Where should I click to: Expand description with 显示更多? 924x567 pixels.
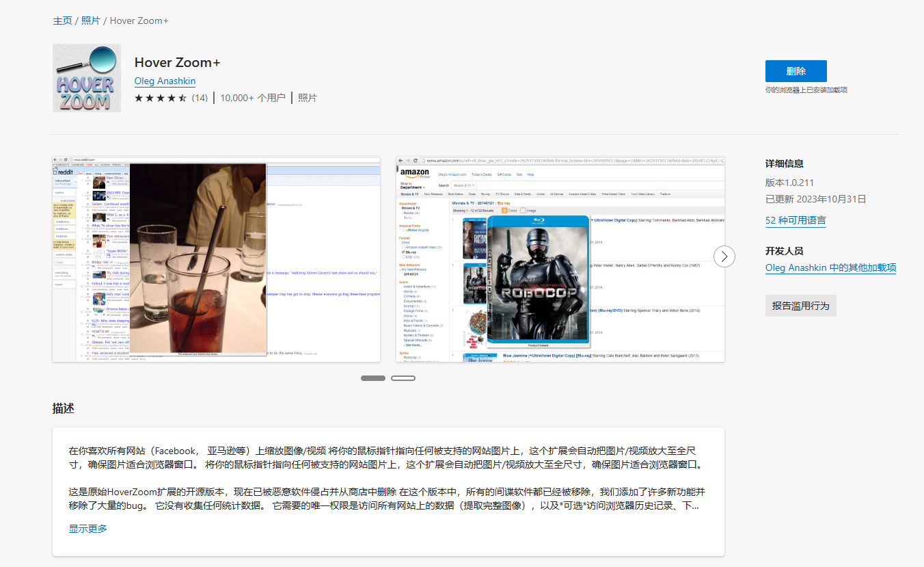pyautogui.click(x=87, y=528)
